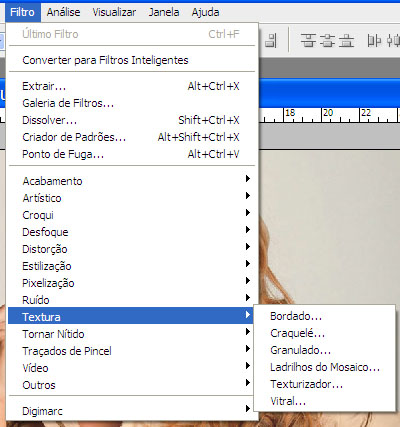The width and height of the screenshot is (400, 427).
Task: Click the distribute bottom edges icon
Action: coord(347,41)
